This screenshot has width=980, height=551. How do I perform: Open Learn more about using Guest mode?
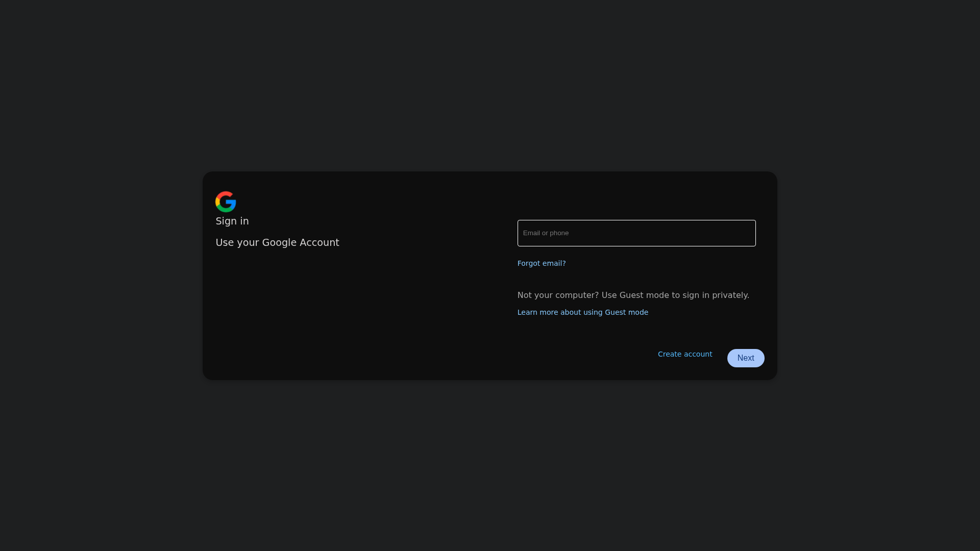pos(583,312)
